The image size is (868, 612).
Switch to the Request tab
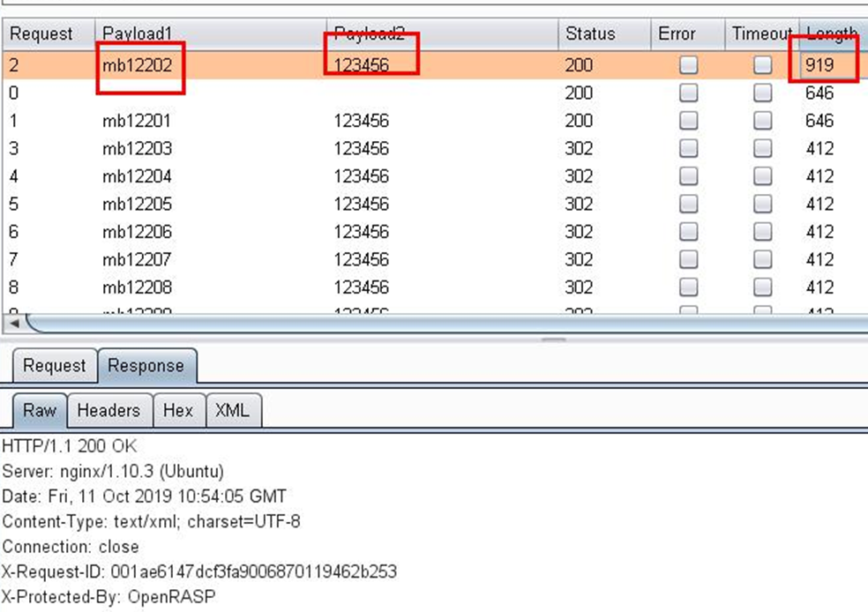click(55, 366)
